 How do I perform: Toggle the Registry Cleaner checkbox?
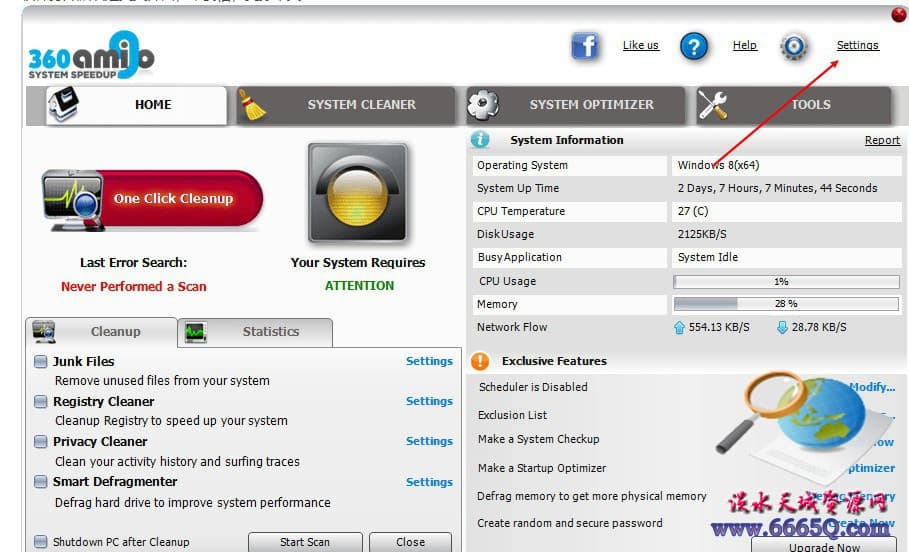[41, 402]
